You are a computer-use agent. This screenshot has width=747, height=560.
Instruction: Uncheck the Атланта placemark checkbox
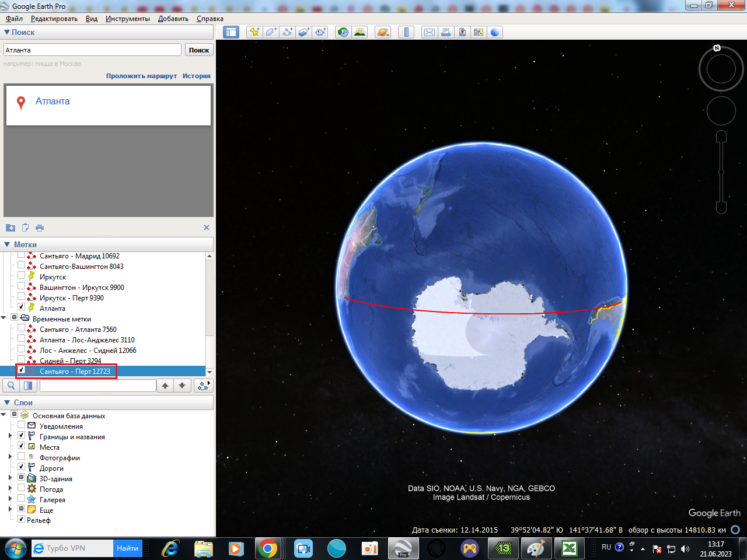coord(22,307)
